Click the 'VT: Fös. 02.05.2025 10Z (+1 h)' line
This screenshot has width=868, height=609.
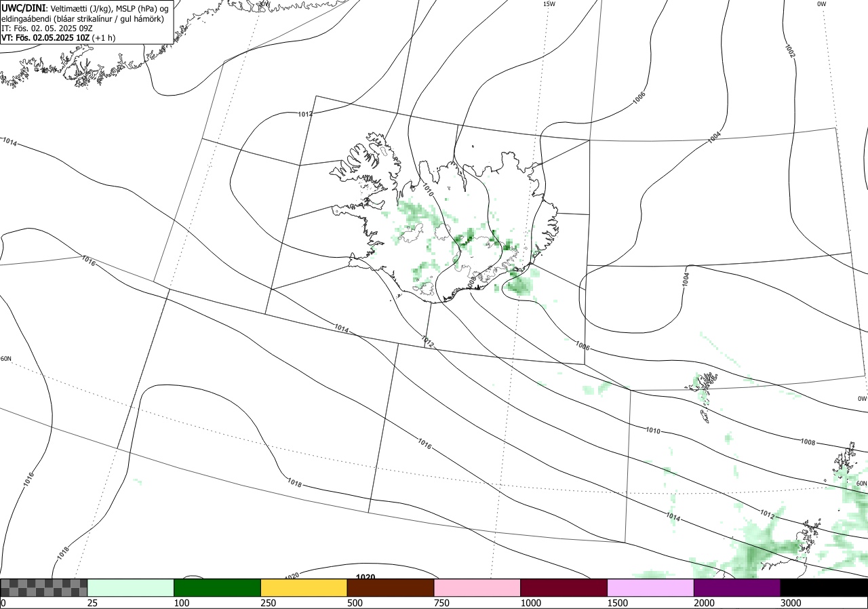(58, 37)
